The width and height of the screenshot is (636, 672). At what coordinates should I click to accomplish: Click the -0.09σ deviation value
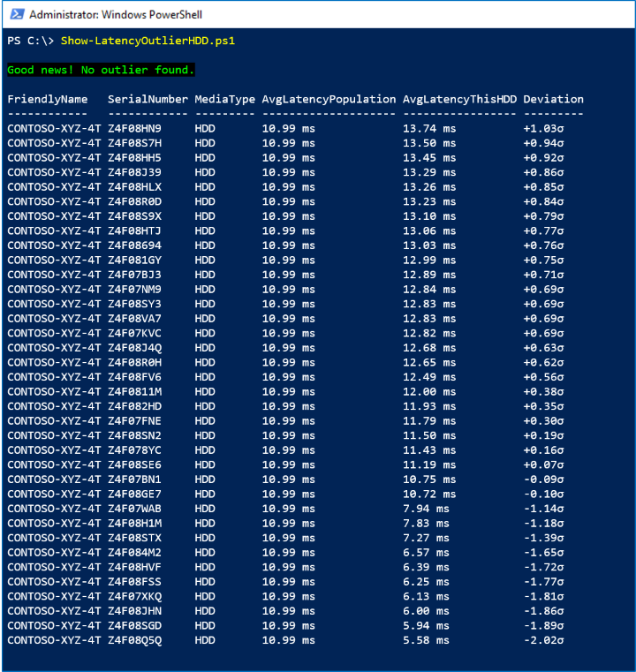point(543,479)
